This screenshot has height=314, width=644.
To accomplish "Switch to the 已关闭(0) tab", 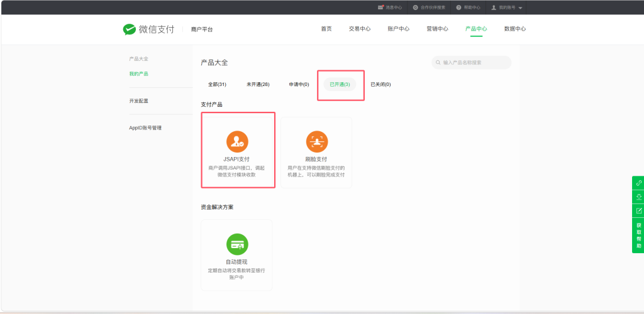I will (x=380, y=84).
